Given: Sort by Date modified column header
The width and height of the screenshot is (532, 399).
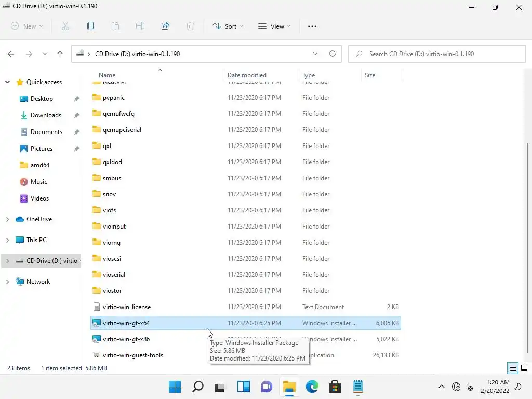Looking at the screenshot, I should tap(247, 75).
